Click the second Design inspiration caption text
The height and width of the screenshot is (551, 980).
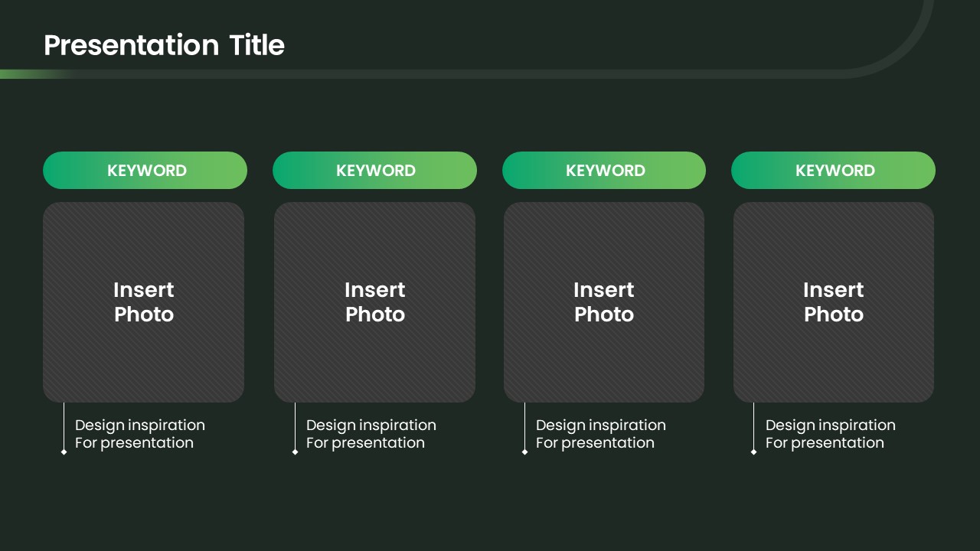coord(371,434)
